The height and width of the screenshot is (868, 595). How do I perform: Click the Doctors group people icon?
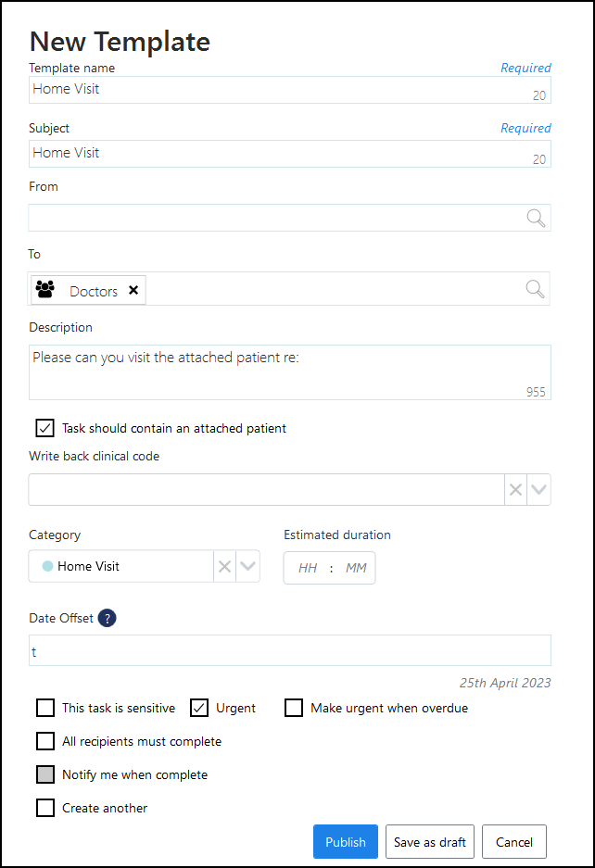coord(44,290)
